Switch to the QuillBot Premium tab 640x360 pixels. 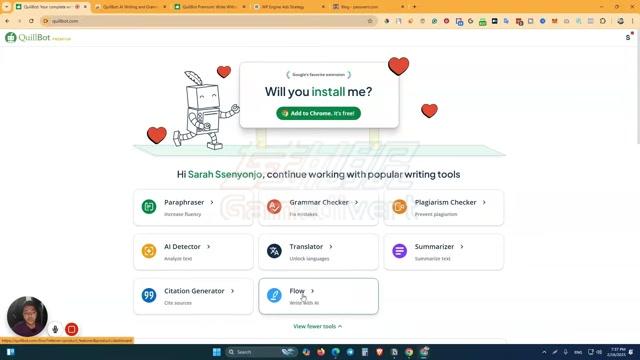(x=210, y=7)
